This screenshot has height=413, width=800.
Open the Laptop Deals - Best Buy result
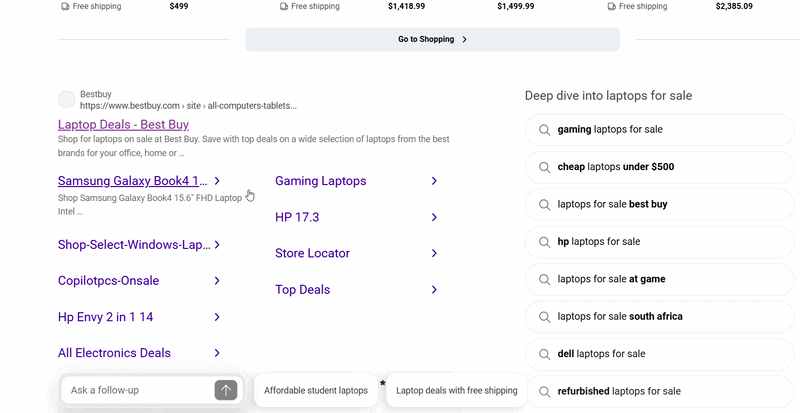[x=123, y=125]
